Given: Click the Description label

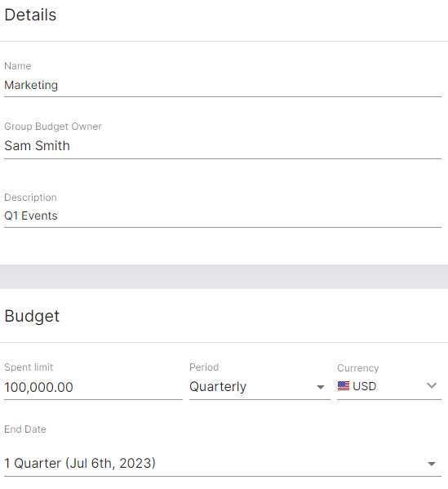Looking at the screenshot, I should tap(30, 198).
